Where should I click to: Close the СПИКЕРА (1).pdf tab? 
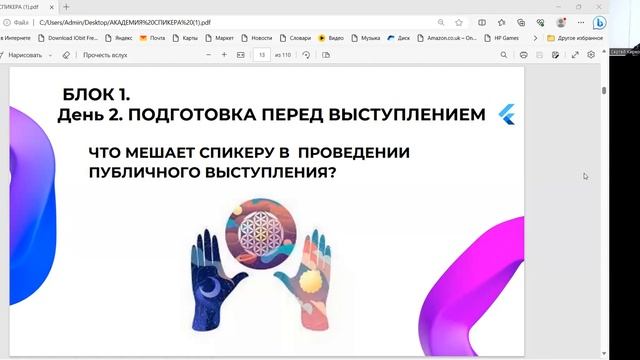click(x=52, y=7)
